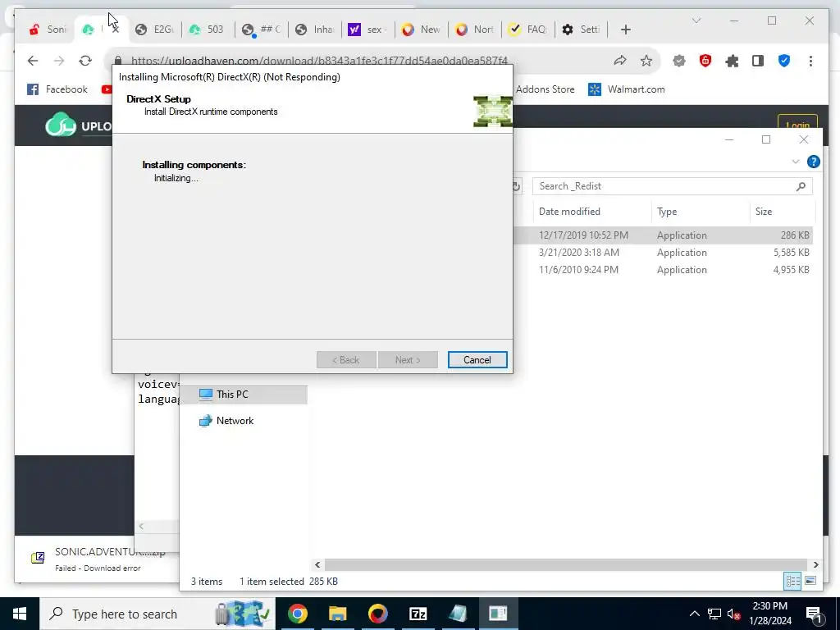Click the gray badge extension icon
The height and width of the screenshot is (630, 840).
679,61
